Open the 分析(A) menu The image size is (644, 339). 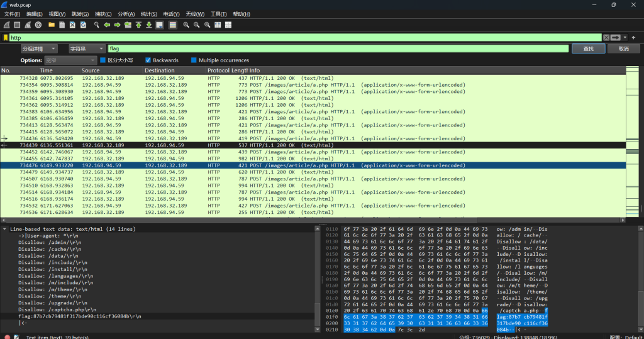point(126,14)
